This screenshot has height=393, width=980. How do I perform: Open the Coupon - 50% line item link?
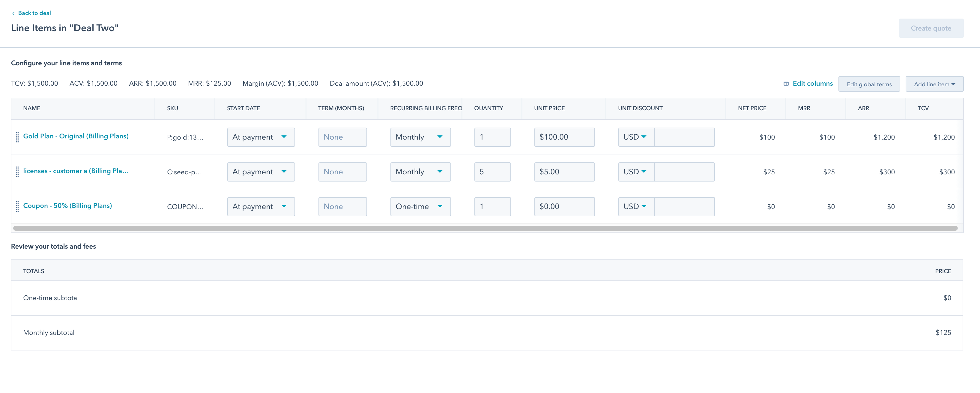[67, 205]
